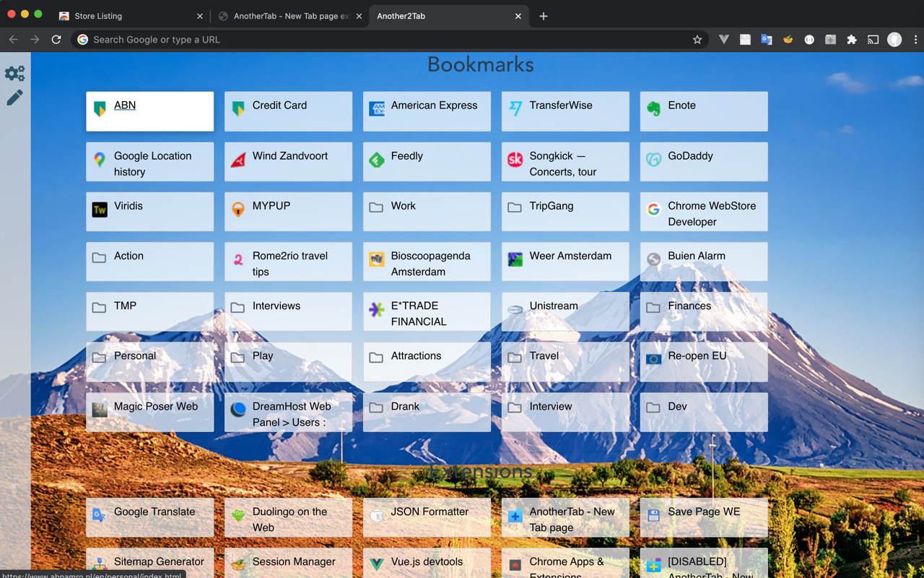Switch to the Store Listing tab
The height and width of the screenshot is (578, 924).
click(x=130, y=15)
